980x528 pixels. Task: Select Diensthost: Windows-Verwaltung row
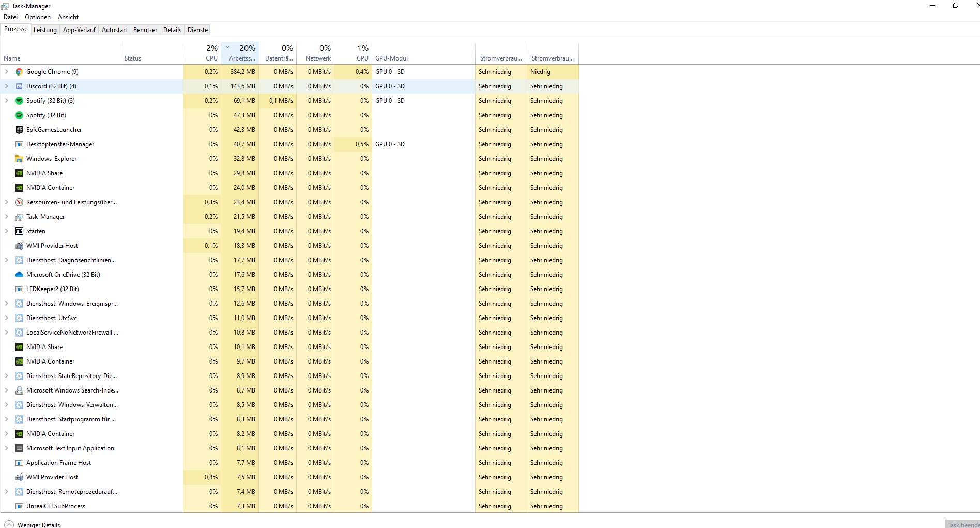click(289, 405)
